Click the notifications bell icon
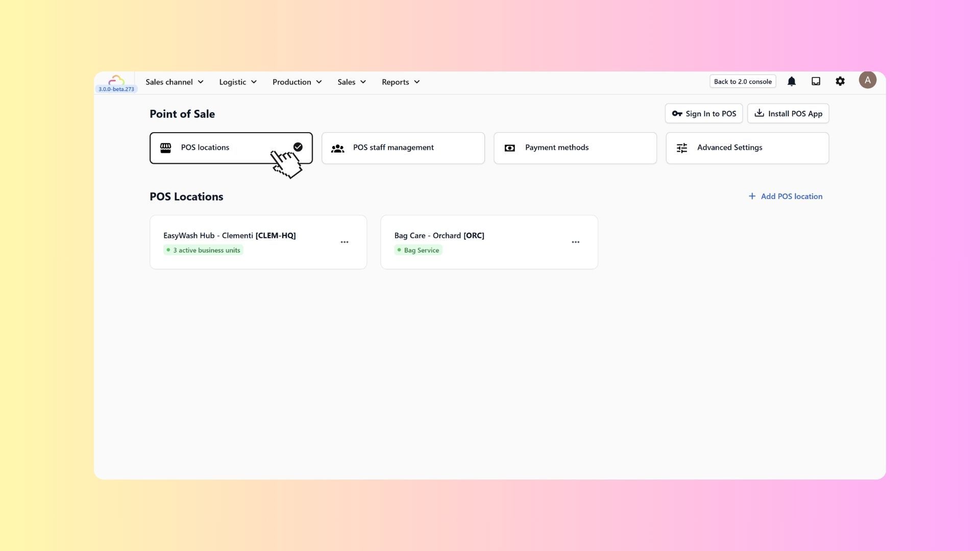The width and height of the screenshot is (980, 551). click(x=792, y=82)
